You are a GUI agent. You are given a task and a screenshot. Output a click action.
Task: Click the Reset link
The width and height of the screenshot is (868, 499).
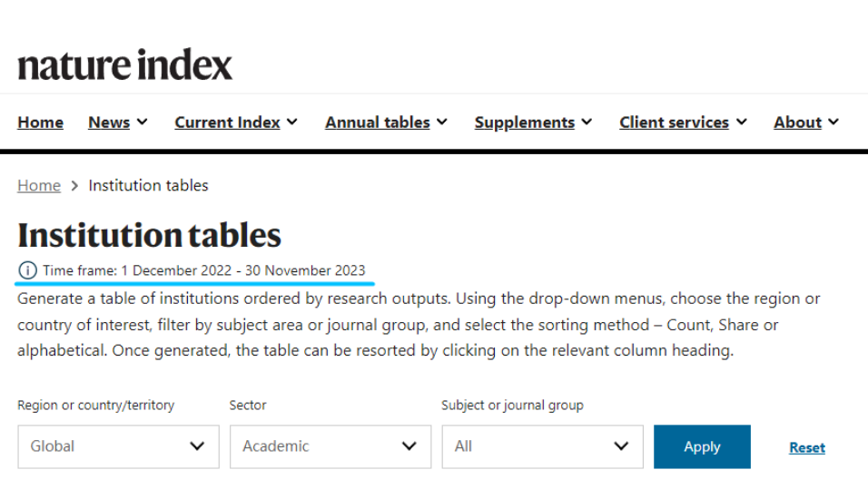click(x=807, y=447)
